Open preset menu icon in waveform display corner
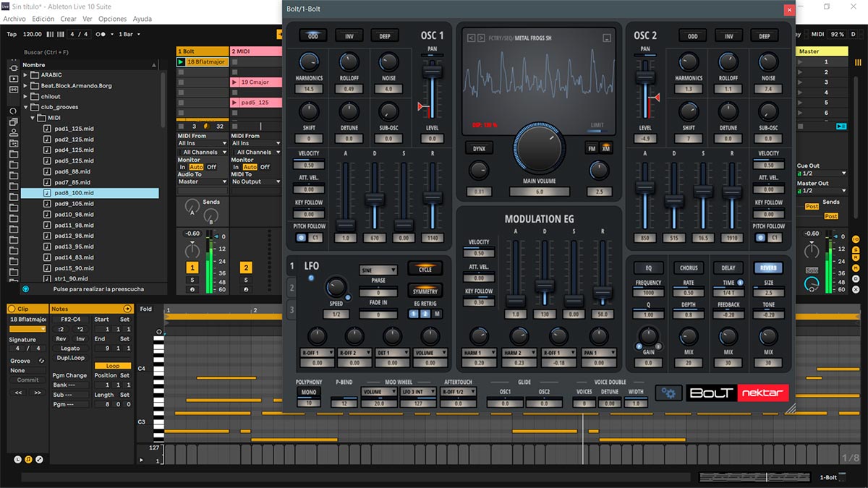The width and height of the screenshot is (868, 488). (606, 38)
